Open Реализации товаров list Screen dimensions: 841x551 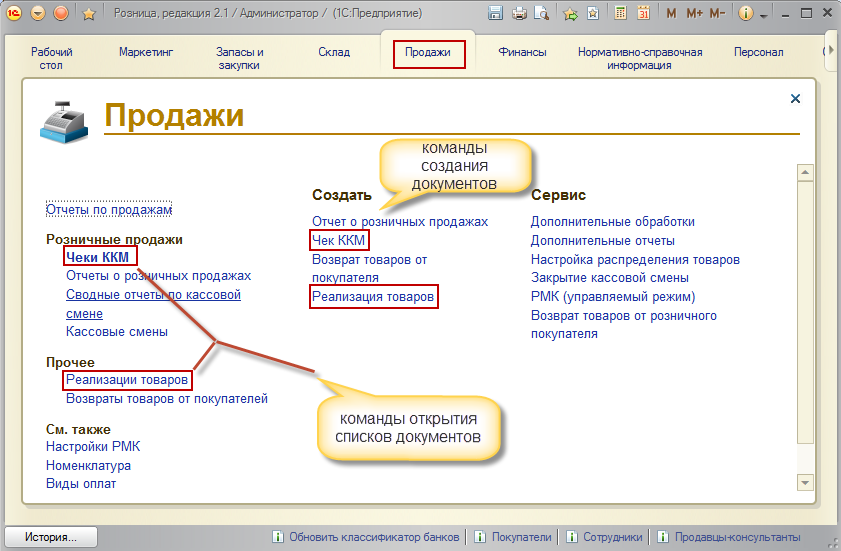(x=127, y=380)
